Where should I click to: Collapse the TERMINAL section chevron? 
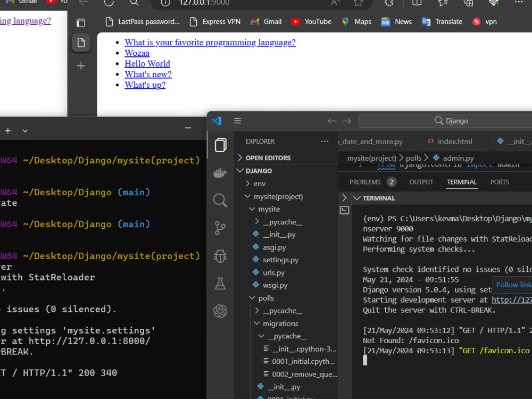(356, 198)
